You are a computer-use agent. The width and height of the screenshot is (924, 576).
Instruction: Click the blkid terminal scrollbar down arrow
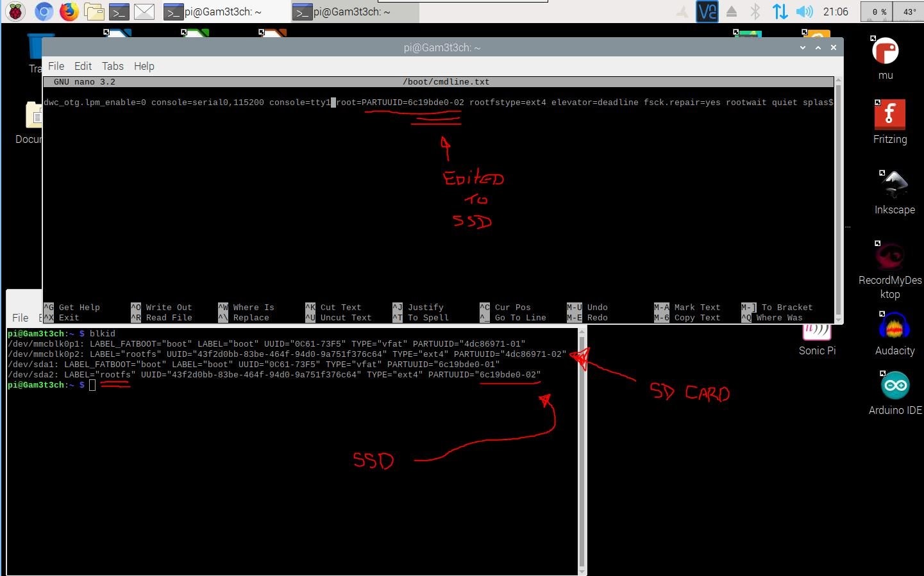pyautogui.click(x=582, y=571)
